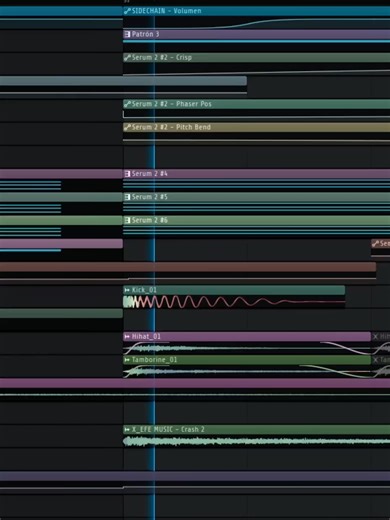Open the icon of the cut-off Serum automation clip at right

click(375, 244)
